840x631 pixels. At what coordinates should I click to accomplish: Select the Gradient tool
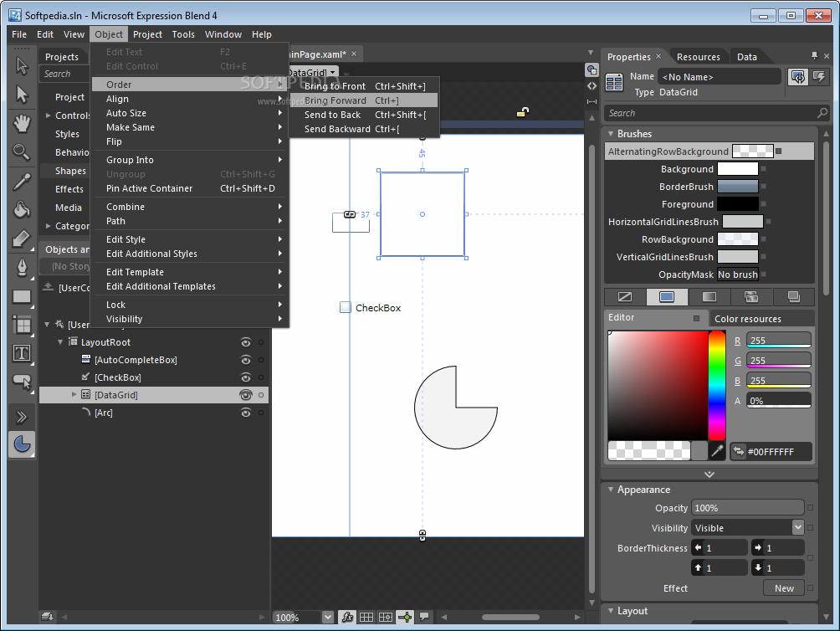click(x=22, y=239)
